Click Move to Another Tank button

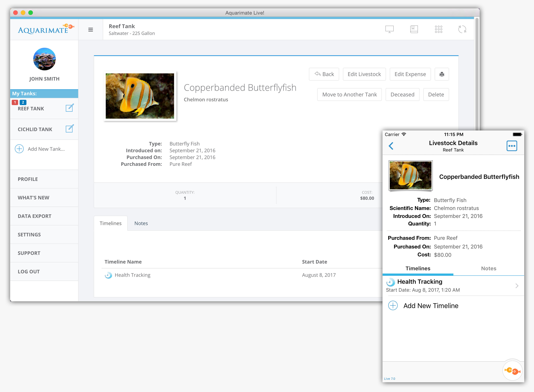coord(350,95)
